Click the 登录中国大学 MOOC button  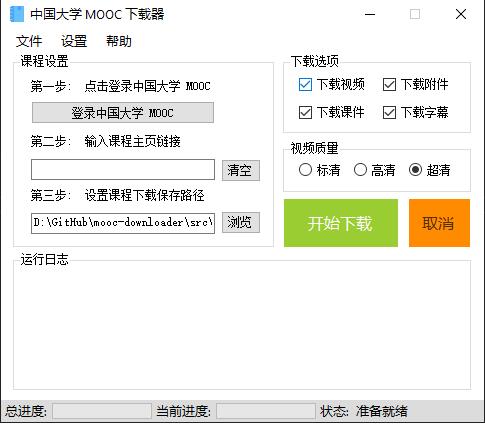[x=123, y=113]
